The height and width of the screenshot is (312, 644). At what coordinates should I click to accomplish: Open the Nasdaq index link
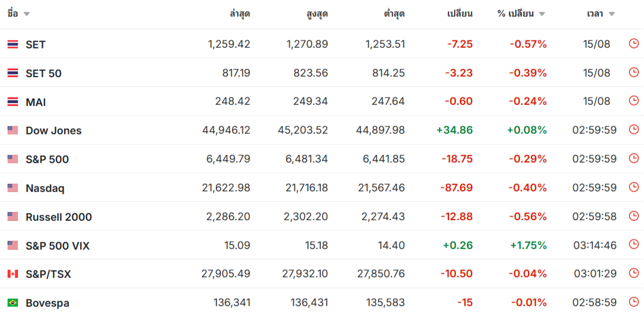45,189
